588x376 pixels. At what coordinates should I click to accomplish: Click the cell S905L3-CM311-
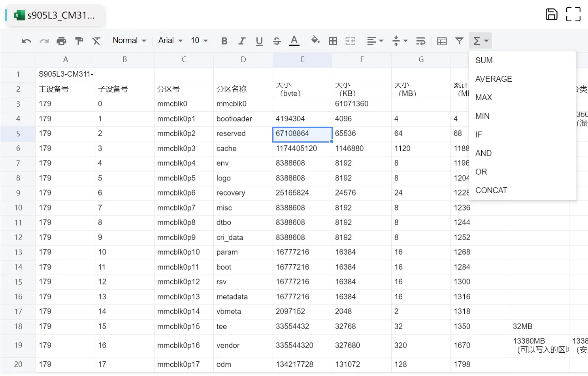tap(66, 74)
